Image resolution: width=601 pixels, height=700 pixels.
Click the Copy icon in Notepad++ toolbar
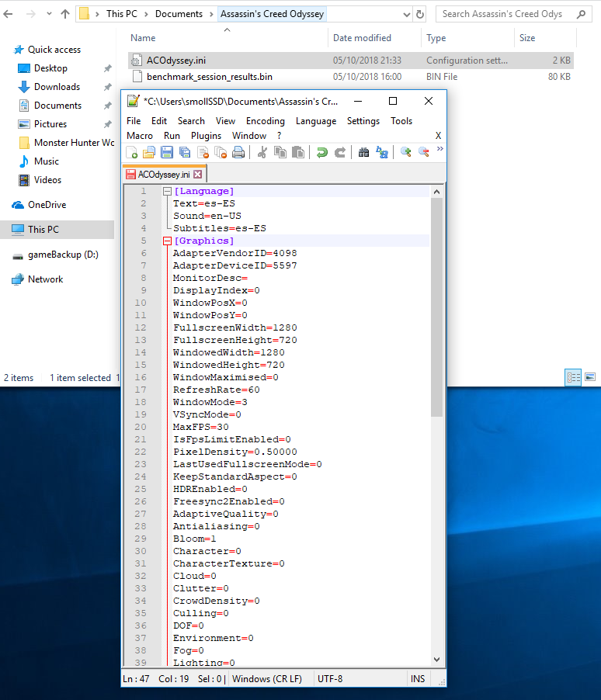click(280, 153)
